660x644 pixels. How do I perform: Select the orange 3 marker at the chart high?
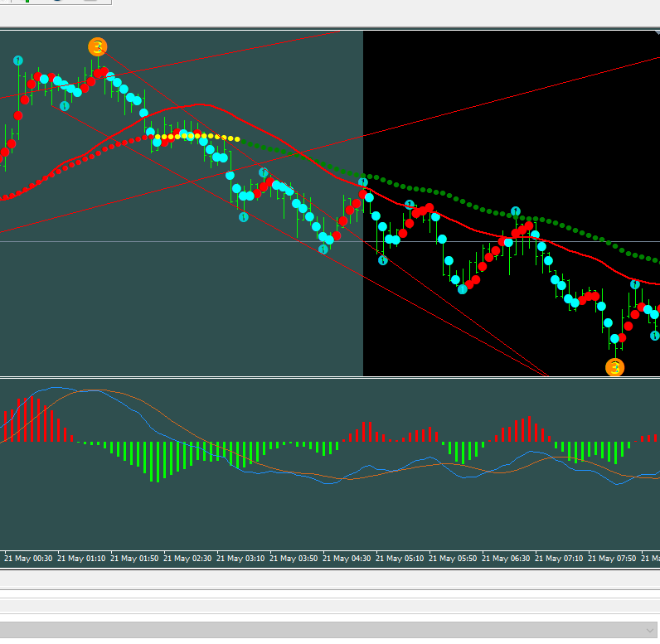[x=98, y=46]
